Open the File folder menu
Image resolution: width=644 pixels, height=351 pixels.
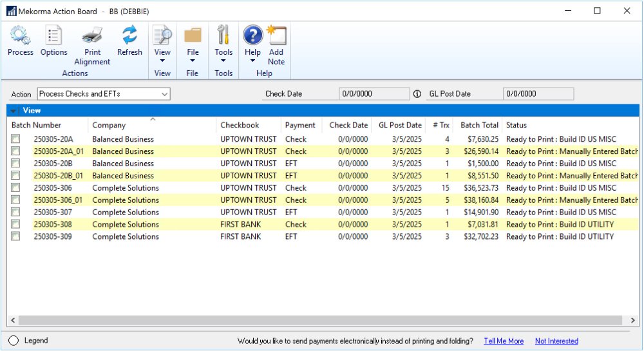pyautogui.click(x=193, y=36)
